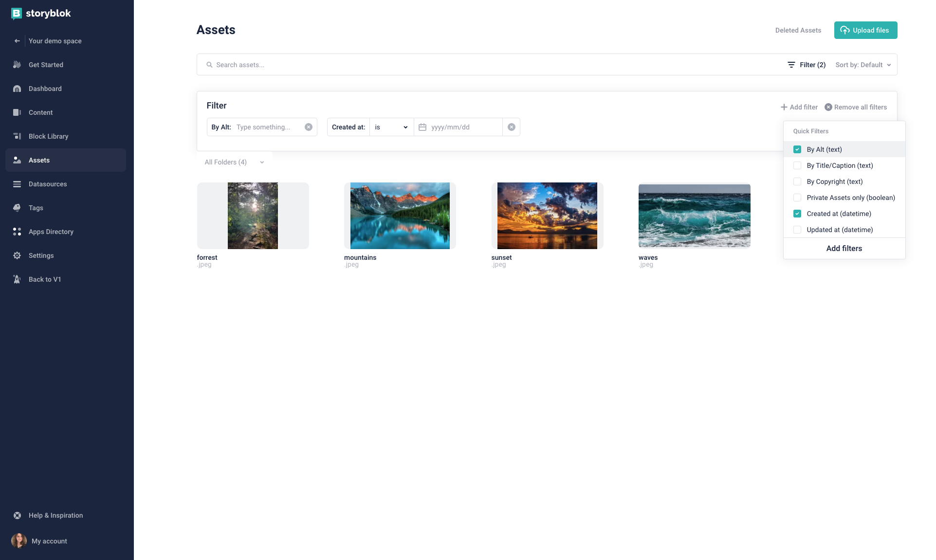The image size is (936, 560).
Task: Go to Dashboard in the sidebar
Action: [66, 89]
